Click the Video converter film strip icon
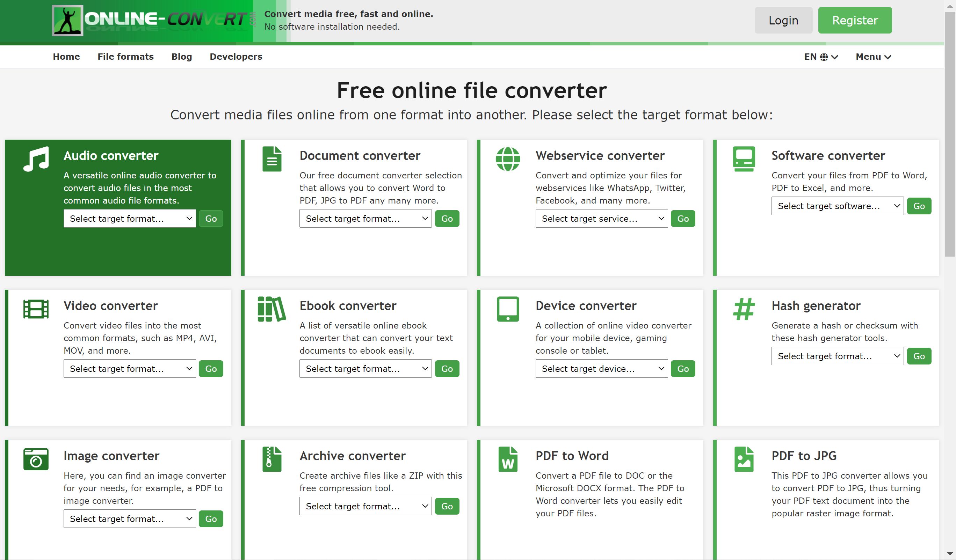This screenshot has width=956, height=560. (x=36, y=309)
